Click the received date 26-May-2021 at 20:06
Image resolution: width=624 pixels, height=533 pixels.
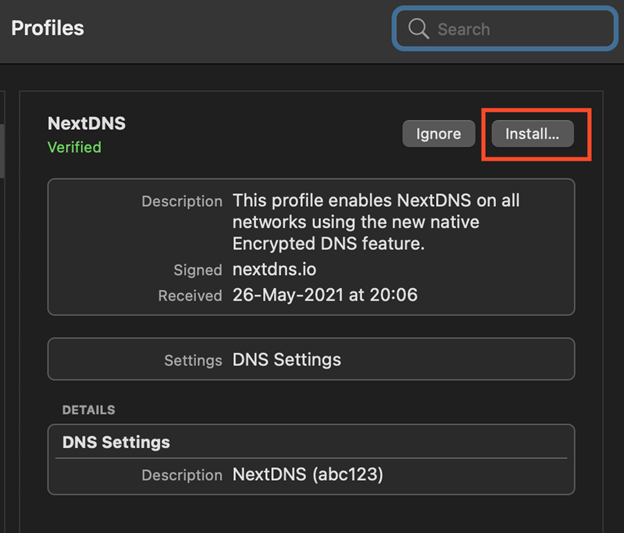pyautogui.click(x=325, y=295)
